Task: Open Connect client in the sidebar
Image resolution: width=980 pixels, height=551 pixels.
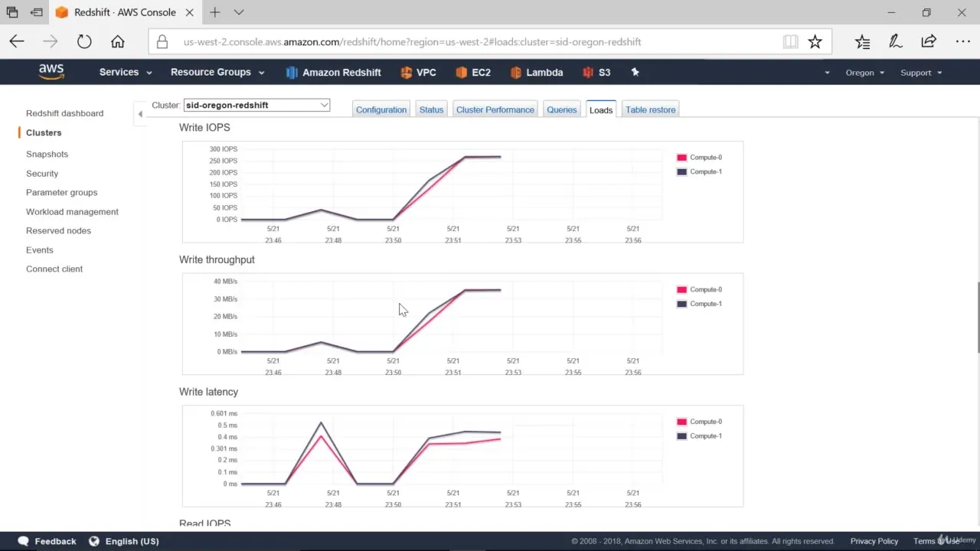Action: pos(54,269)
